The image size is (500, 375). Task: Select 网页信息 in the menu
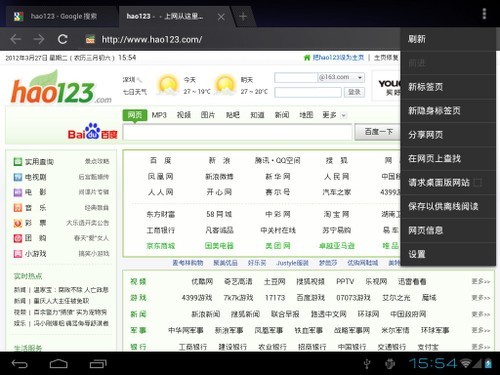tap(448, 230)
